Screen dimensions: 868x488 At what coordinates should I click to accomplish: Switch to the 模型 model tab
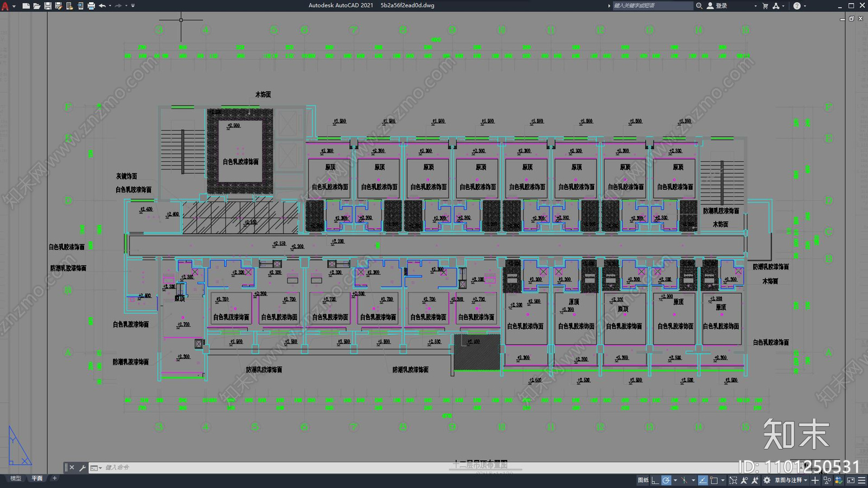coord(16,478)
